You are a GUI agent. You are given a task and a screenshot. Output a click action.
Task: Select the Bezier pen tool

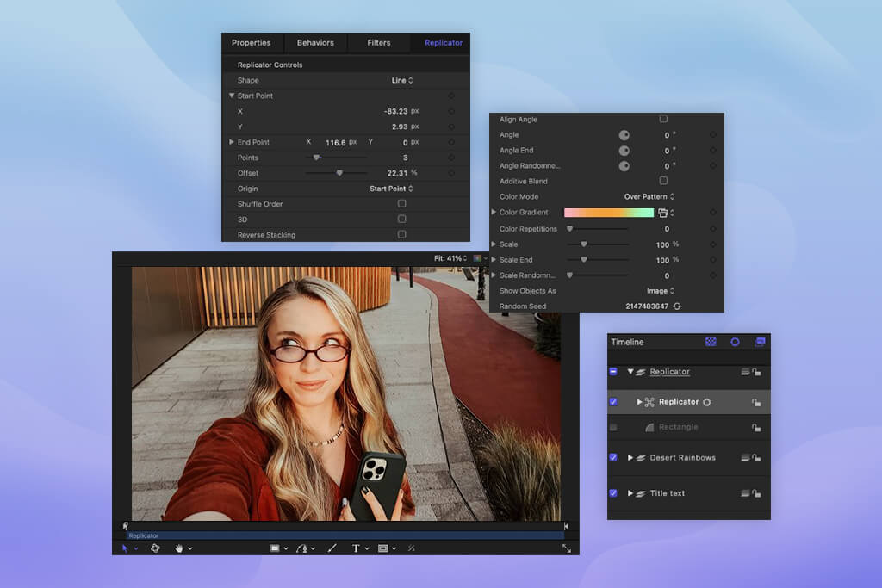click(x=302, y=548)
